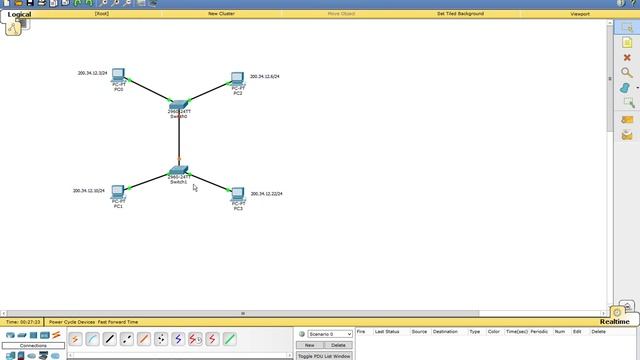
Task: Select the Hubs device category icon
Action: (33, 335)
